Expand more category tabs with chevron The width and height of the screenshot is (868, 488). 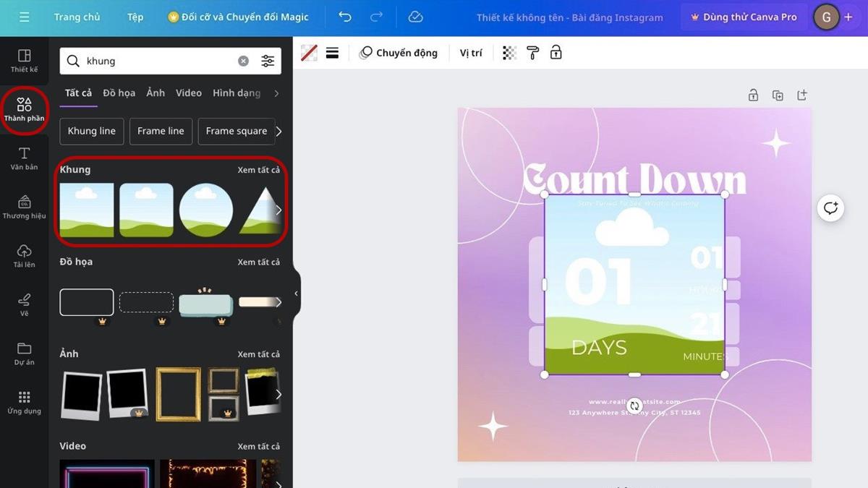coord(276,93)
